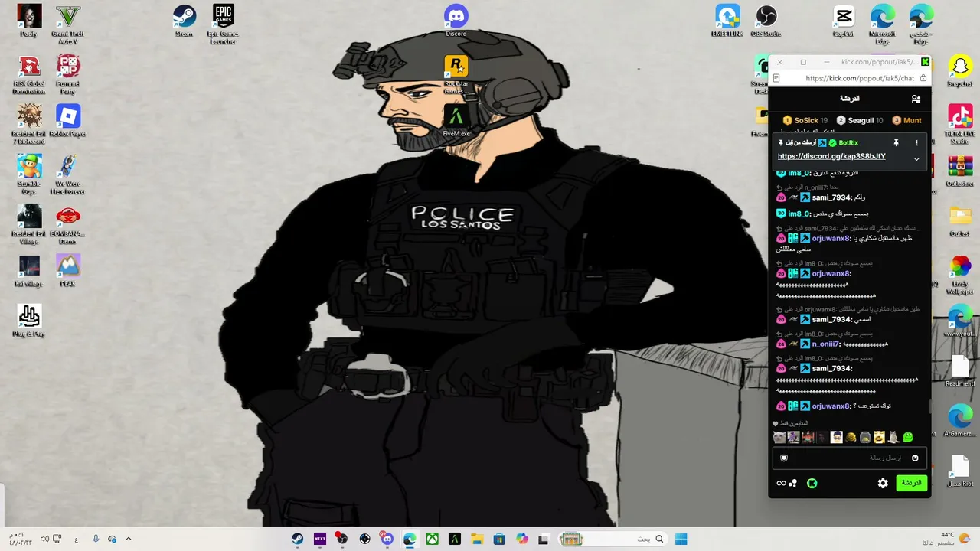Open the discord.gg invite link
Viewport: 980px width, 551px height.
(831, 156)
